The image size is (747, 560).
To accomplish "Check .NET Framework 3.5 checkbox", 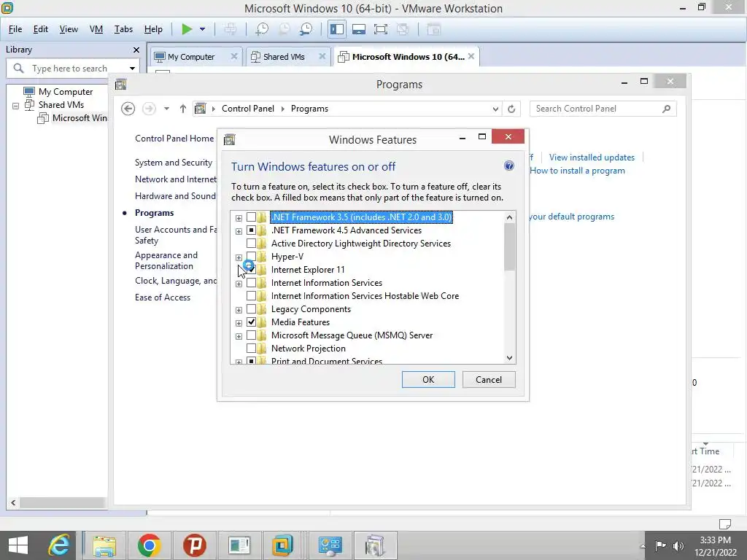I will click(x=251, y=217).
